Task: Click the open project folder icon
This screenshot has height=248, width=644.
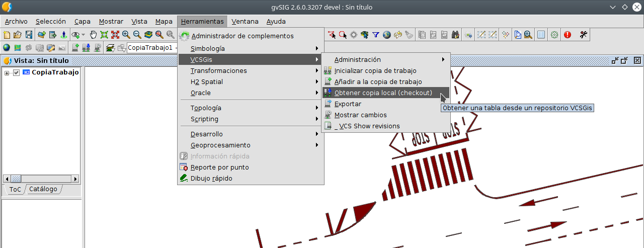Action: (18, 35)
